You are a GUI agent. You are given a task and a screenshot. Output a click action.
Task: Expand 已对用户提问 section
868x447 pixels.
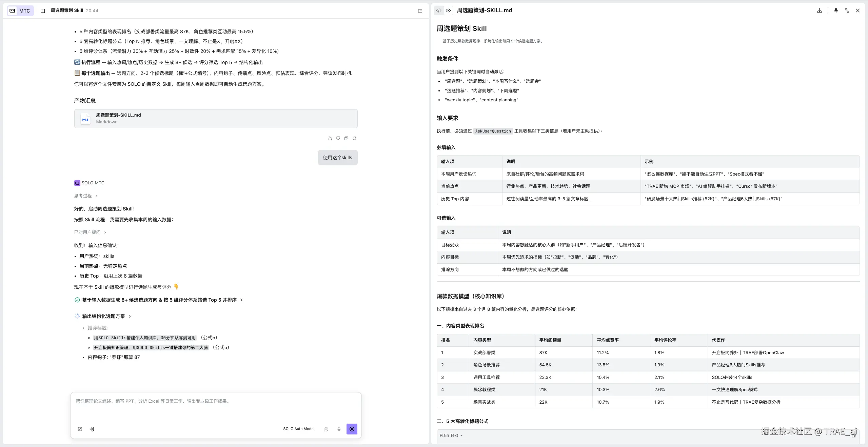point(90,232)
